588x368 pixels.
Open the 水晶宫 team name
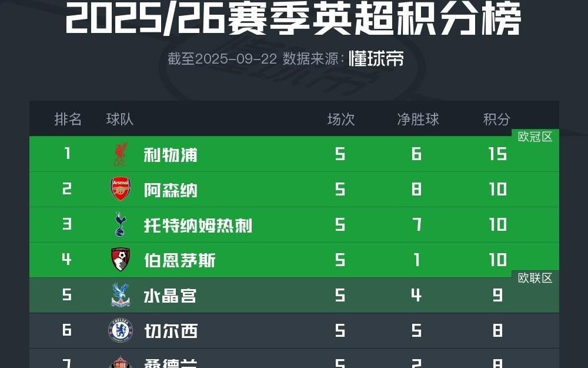pos(171,296)
